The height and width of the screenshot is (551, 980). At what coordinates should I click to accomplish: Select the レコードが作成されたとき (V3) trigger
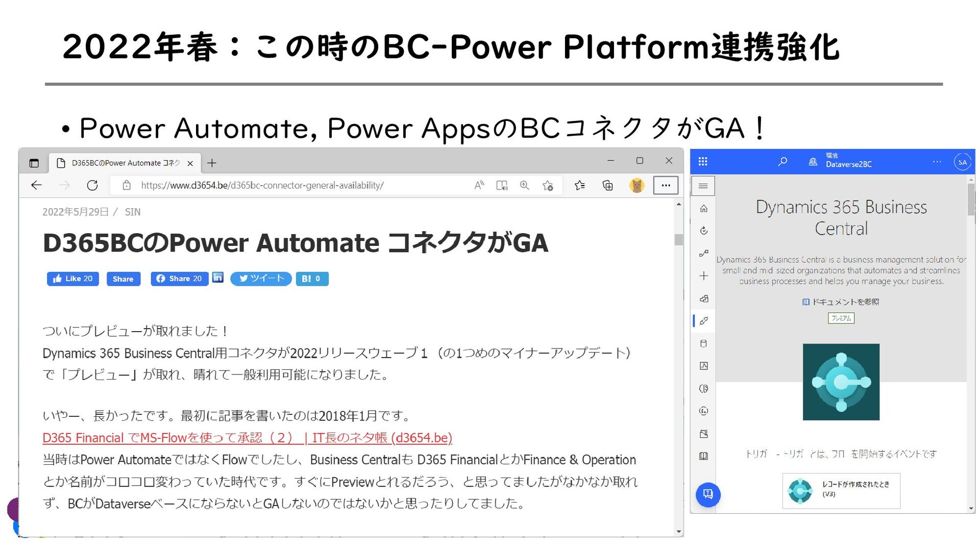point(841,491)
